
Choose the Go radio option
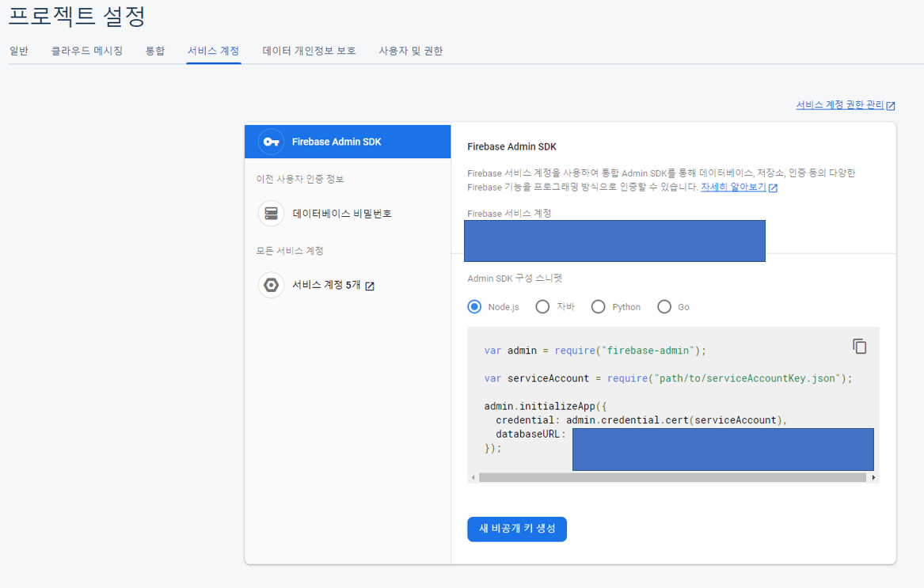(x=664, y=307)
